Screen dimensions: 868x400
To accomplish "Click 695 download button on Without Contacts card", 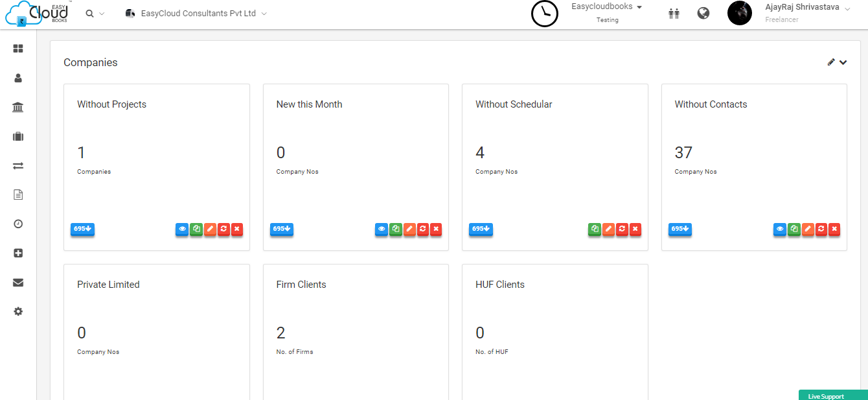I will tap(680, 229).
